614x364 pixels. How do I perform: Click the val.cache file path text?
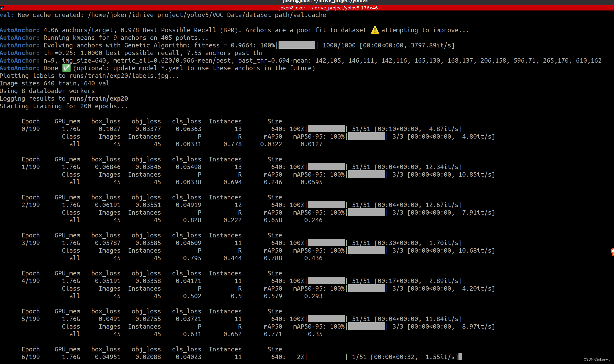coord(207,15)
